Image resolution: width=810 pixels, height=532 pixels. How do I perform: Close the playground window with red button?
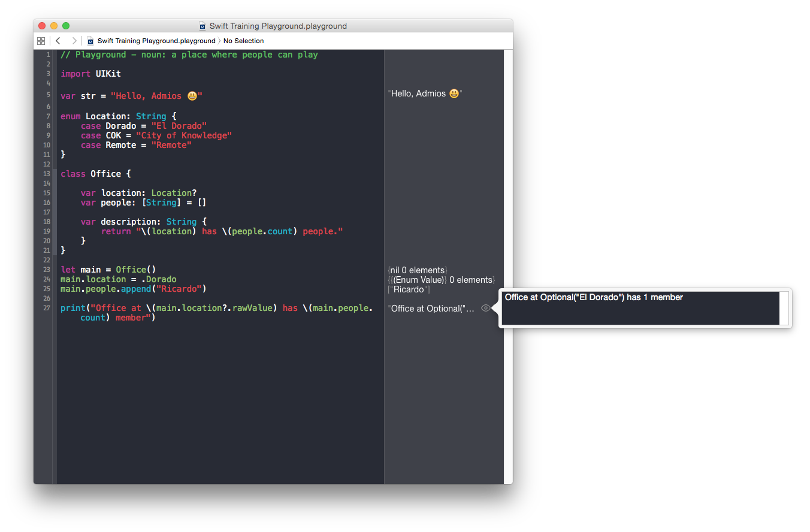pos(42,26)
